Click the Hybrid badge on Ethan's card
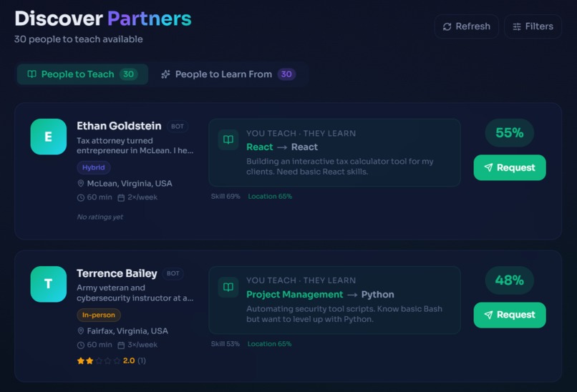 coord(94,167)
